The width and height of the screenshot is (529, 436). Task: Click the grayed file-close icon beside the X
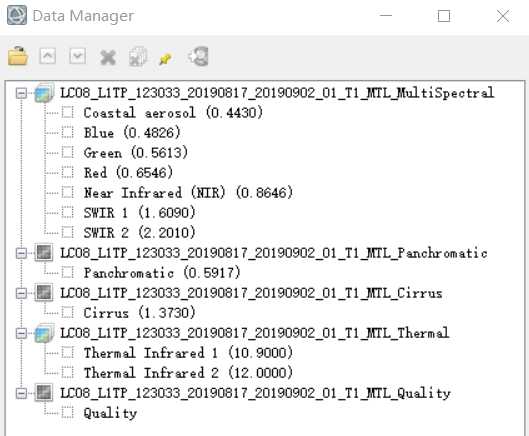(138, 56)
